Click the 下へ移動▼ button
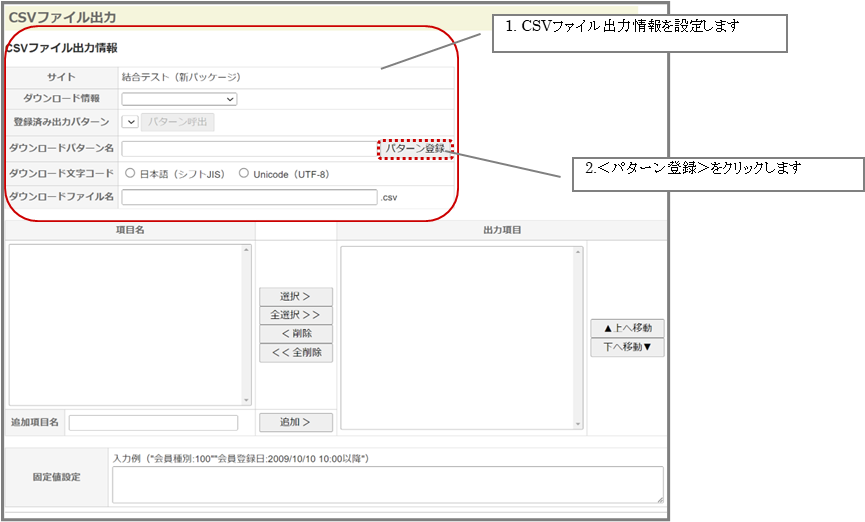 (627, 348)
